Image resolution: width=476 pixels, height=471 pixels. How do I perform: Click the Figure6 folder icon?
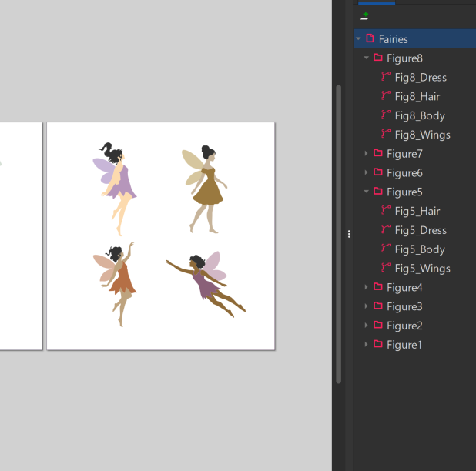coord(378,172)
